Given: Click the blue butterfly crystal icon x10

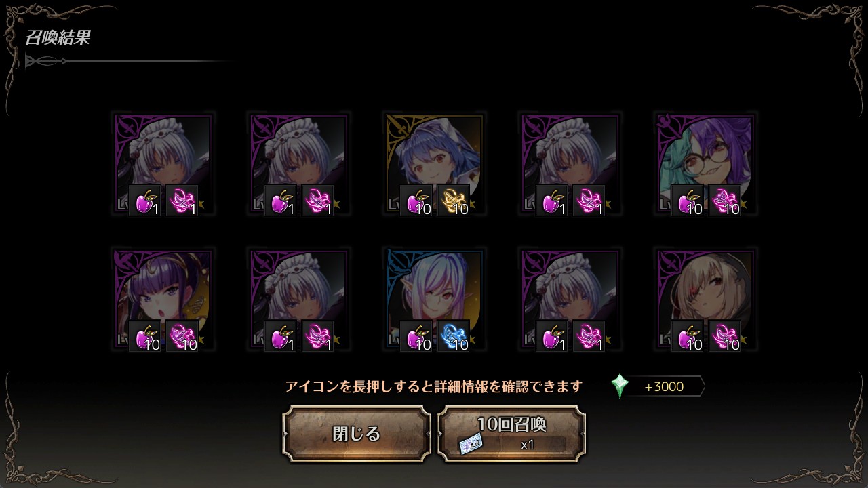Looking at the screenshot, I should (x=453, y=336).
